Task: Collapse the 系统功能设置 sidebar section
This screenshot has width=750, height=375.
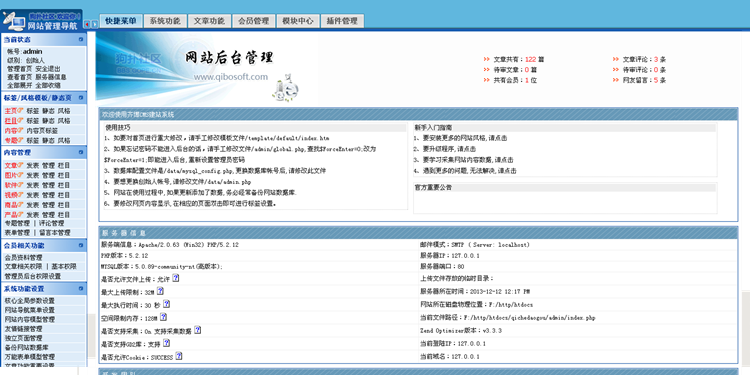Action: pos(81,289)
